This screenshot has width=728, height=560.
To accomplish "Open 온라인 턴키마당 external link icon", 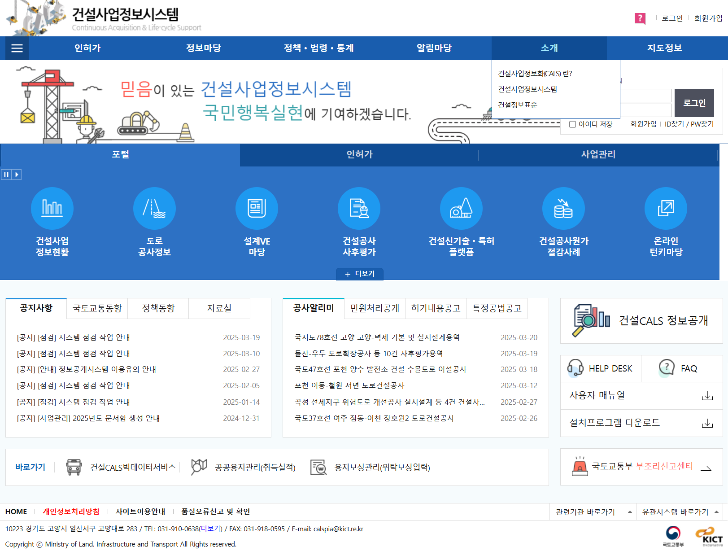I will click(x=666, y=208).
